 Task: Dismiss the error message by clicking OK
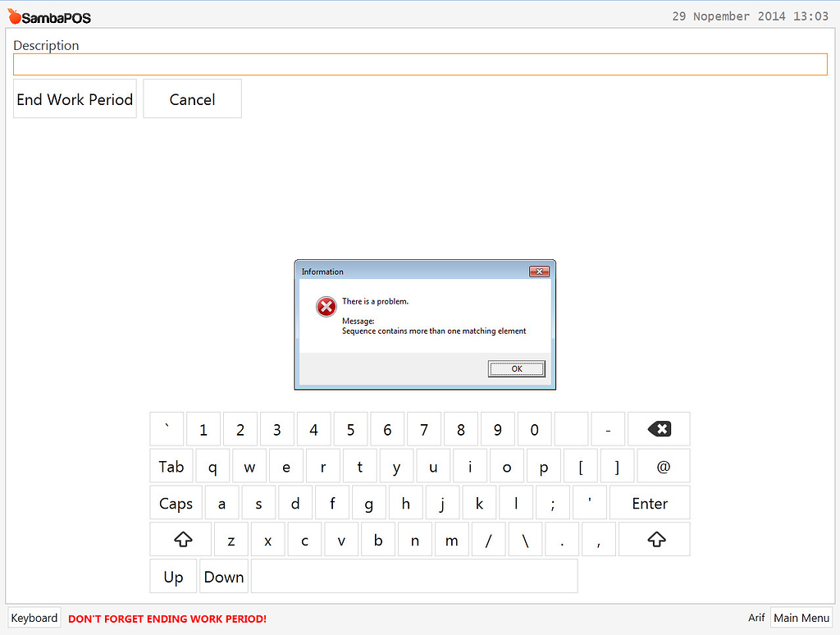coord(516,368)
